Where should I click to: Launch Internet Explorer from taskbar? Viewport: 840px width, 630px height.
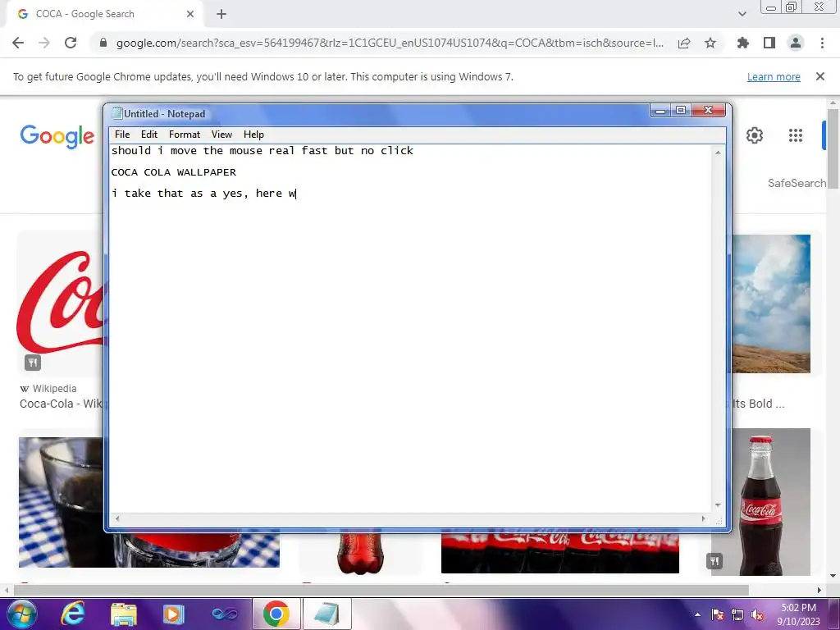(73, 614)
